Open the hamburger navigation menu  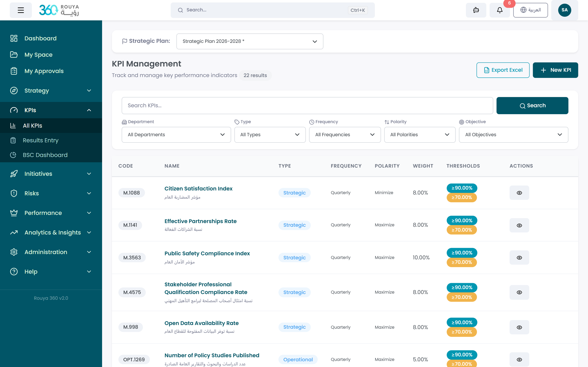point(21,10)
